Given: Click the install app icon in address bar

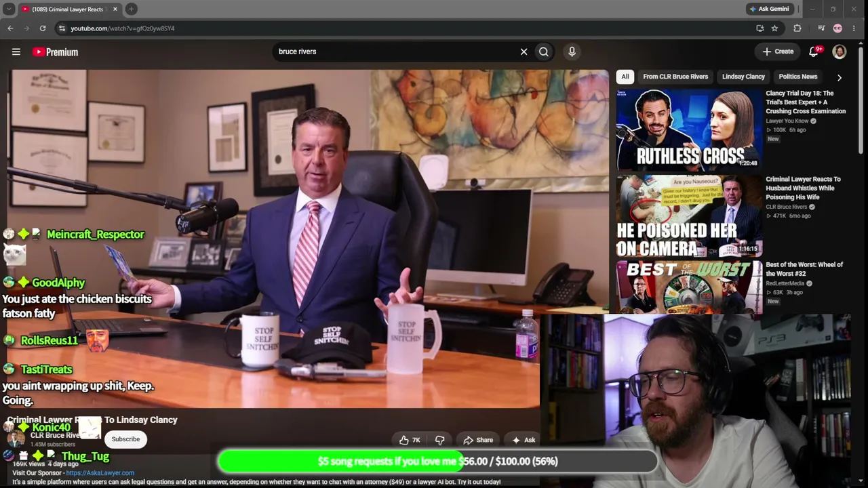Looking at the screenshot, I should 760,28.
